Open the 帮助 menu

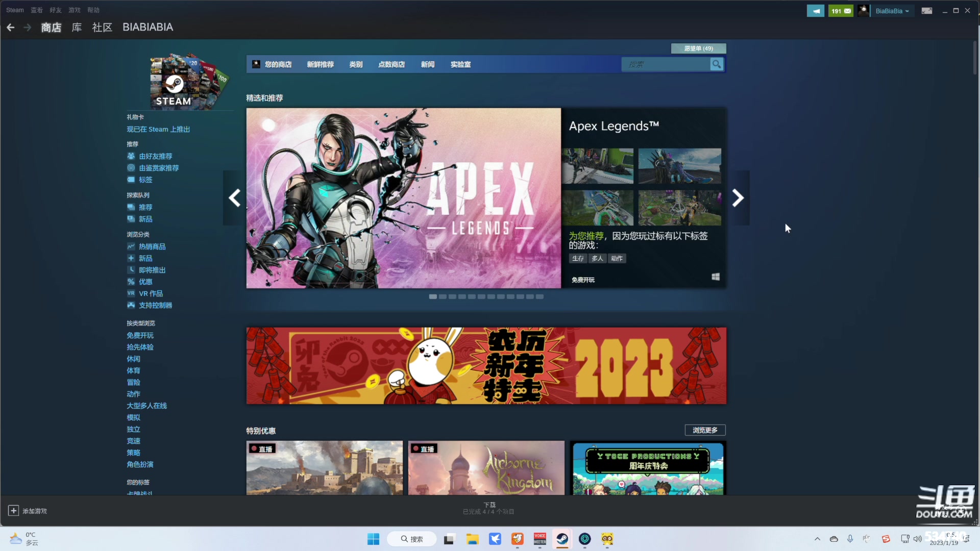coord(93,10)
